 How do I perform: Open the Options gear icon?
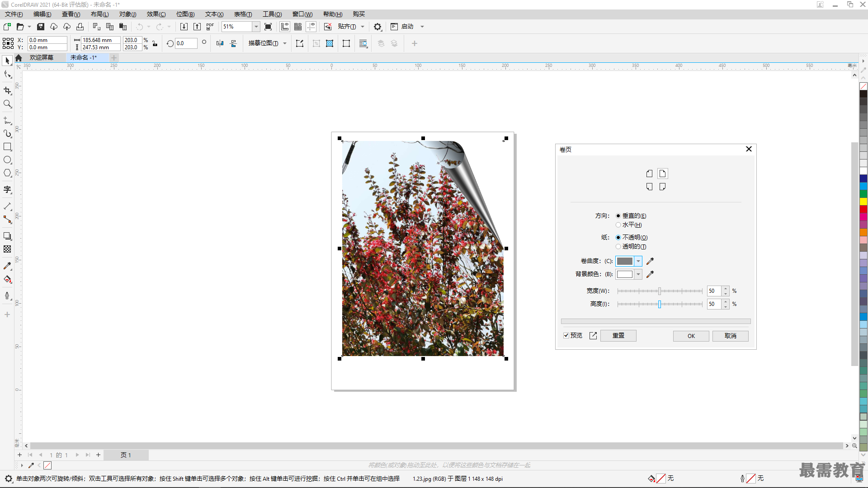tap(377, 27)
